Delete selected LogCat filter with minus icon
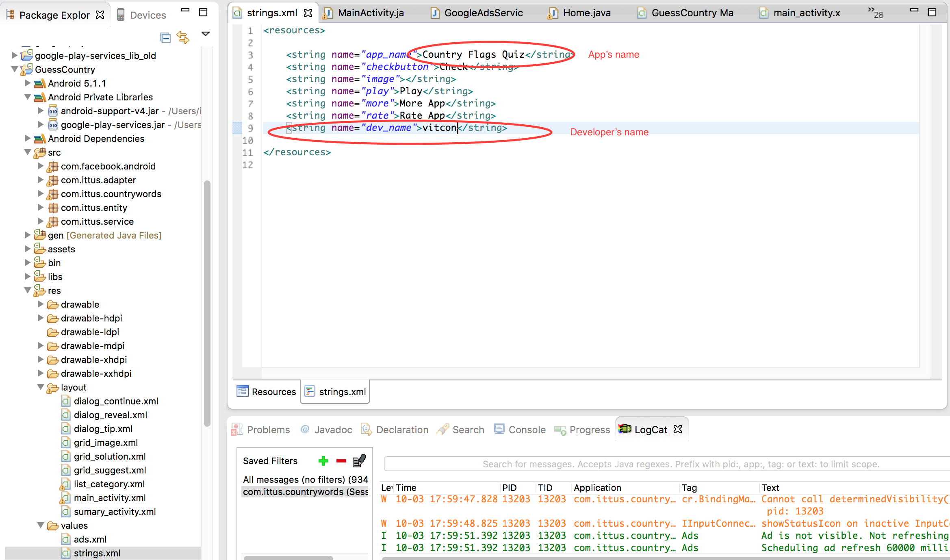950x560 pixels. pyautogui.click(x=341, y=461)
